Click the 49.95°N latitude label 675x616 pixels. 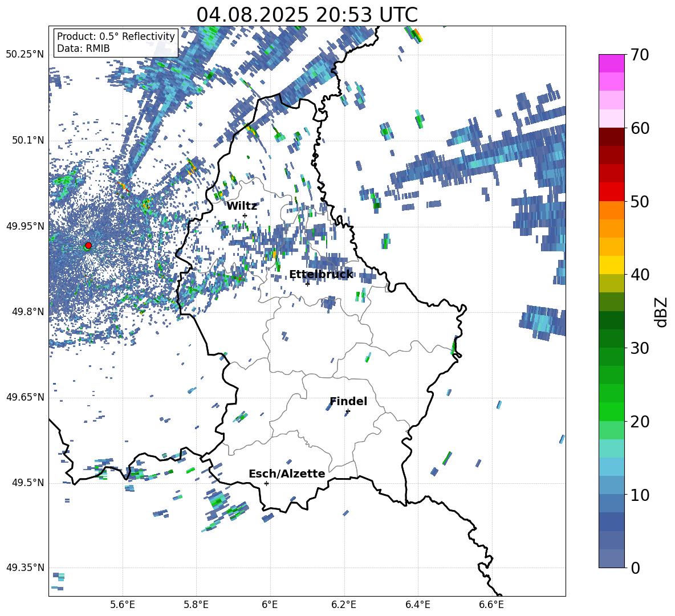(25, 226)
